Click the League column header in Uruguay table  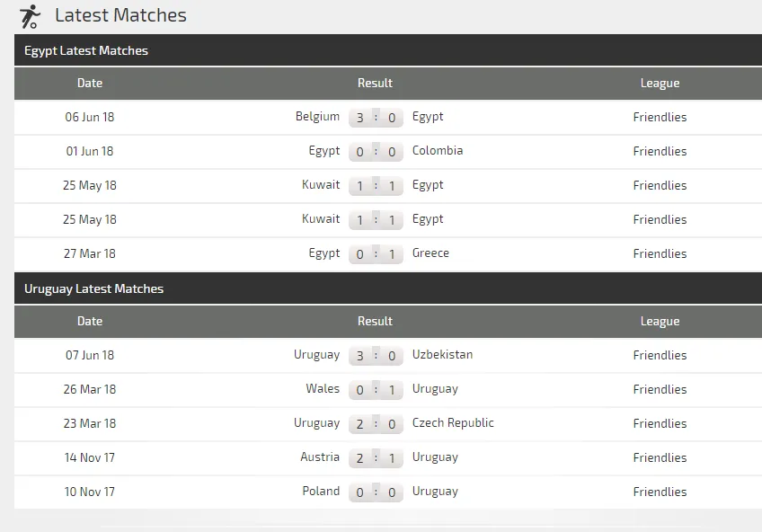(660, 321)
